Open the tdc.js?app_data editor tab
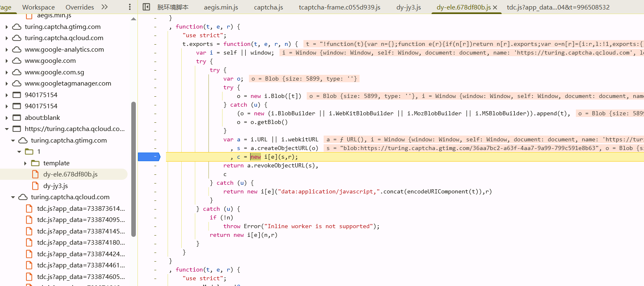Screen dimensions: 644x286 point(558,7)
